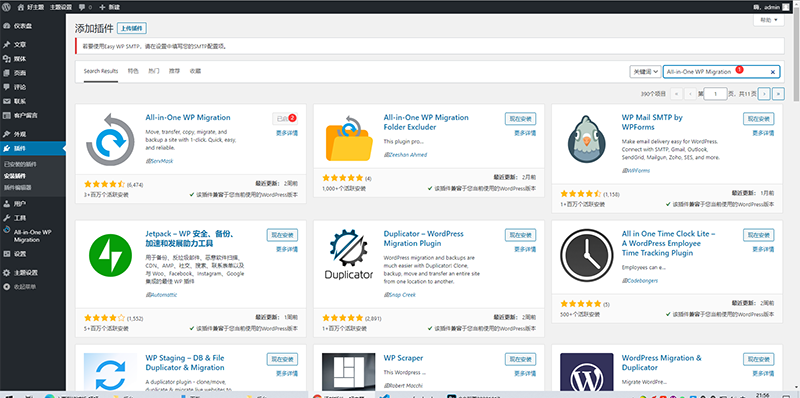
Task: Open the WP Scraper title link
Action: point(403,358)
